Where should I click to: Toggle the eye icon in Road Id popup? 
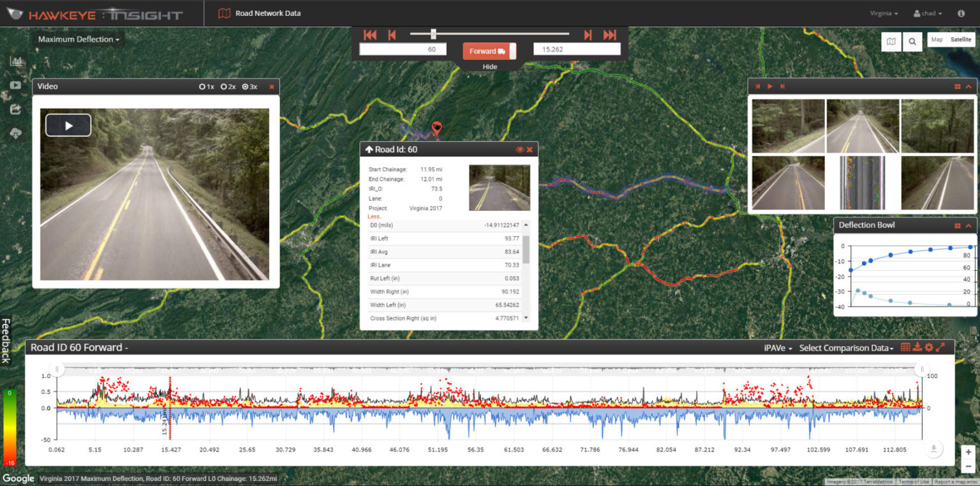tap(519, 149)
